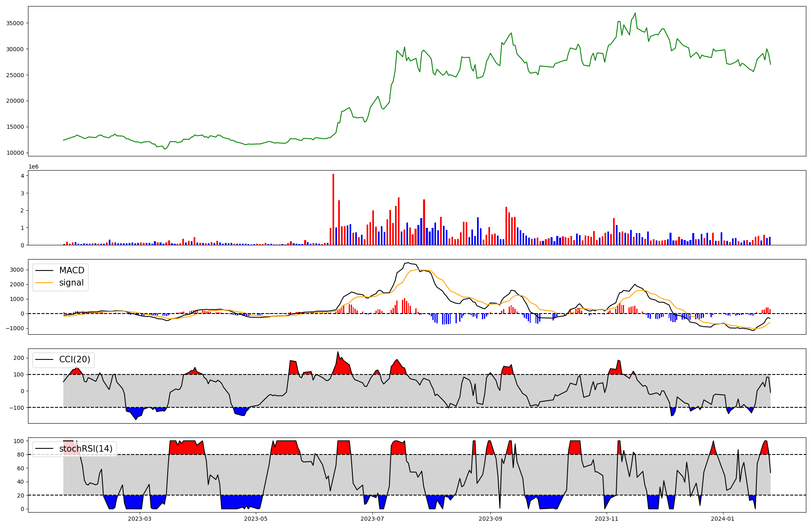Click the 2023-09 date tick label
The width and height of the screenshot is (812, 528).
(490, 519)
